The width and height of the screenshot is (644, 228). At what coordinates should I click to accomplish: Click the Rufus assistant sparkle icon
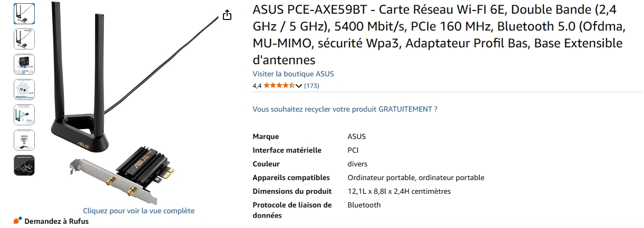18,220
